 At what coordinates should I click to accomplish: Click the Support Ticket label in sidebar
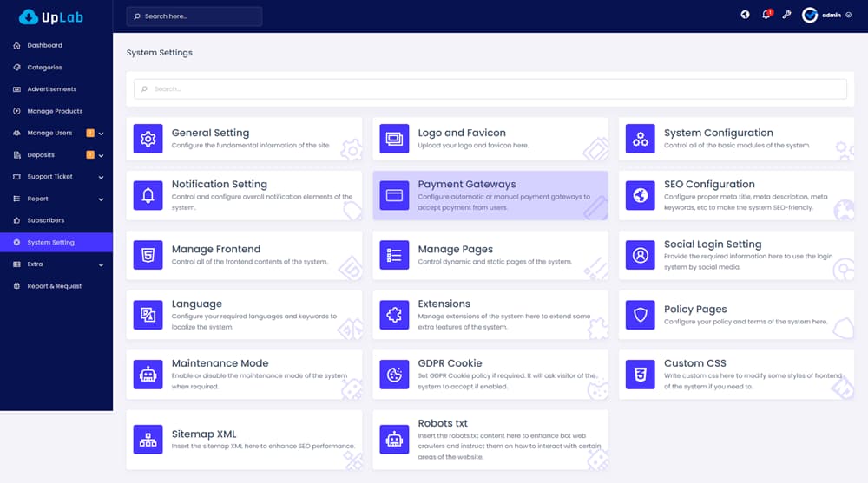click(49, 177)
